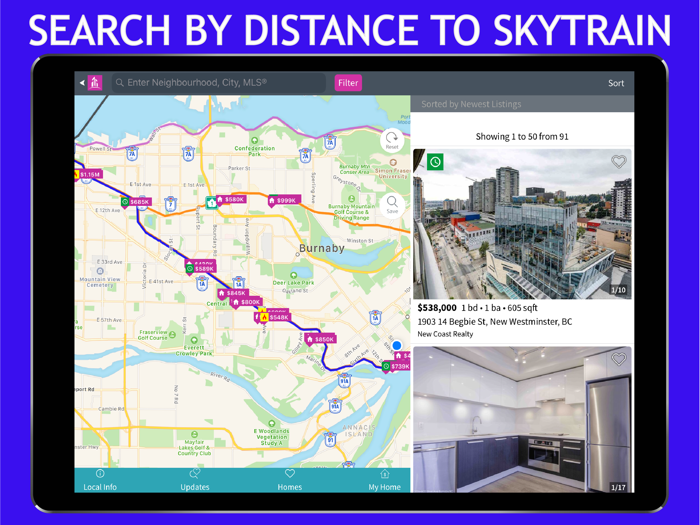
Task: Click the Save search magnifier icon
Action: [x=392, y=203]
